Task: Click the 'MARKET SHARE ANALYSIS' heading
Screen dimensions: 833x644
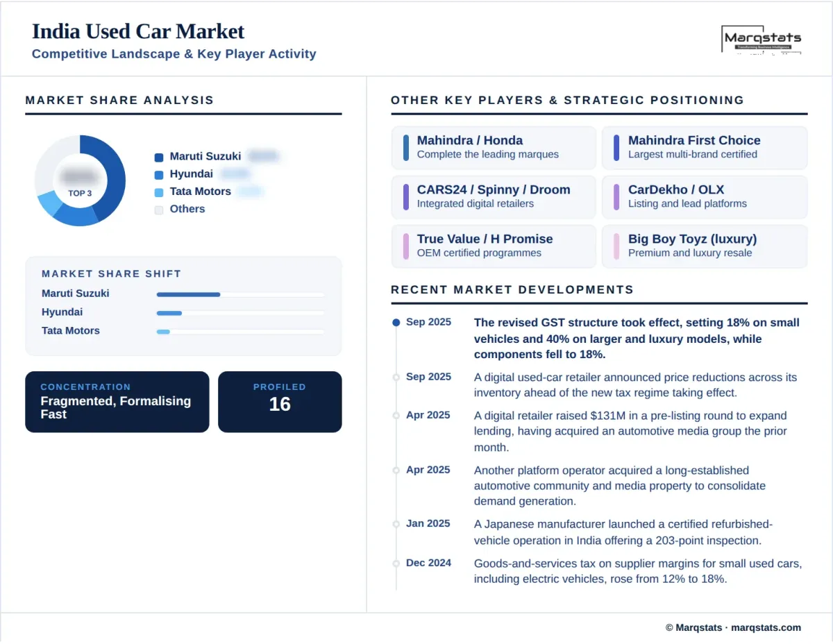Action: (119, 100)
